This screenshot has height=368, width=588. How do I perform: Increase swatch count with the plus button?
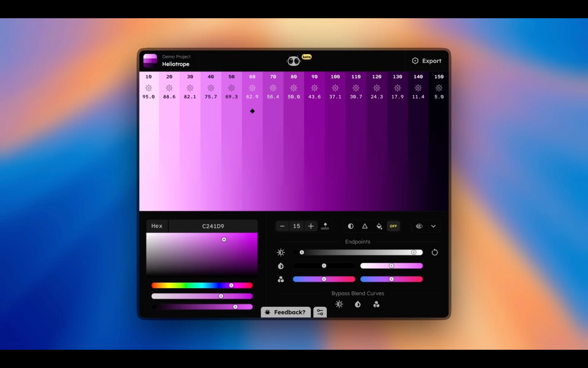[x=311, y=226]
